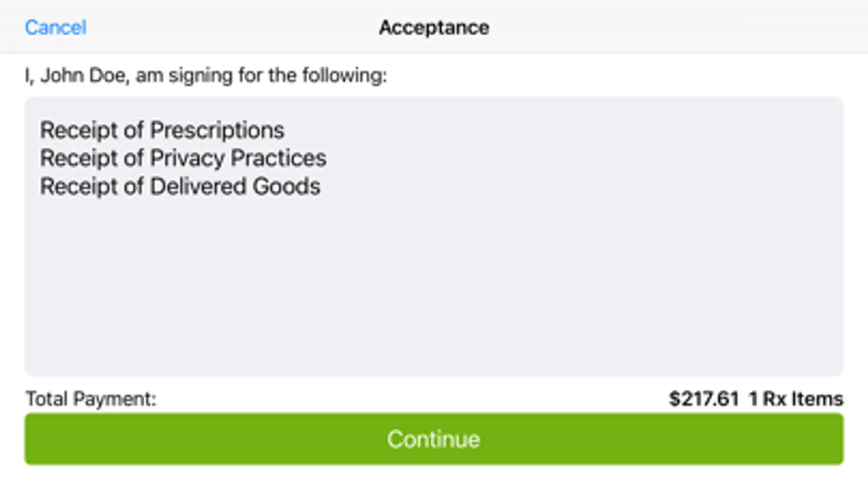Select the Receipt of Prescriptions line

(162, 130)
